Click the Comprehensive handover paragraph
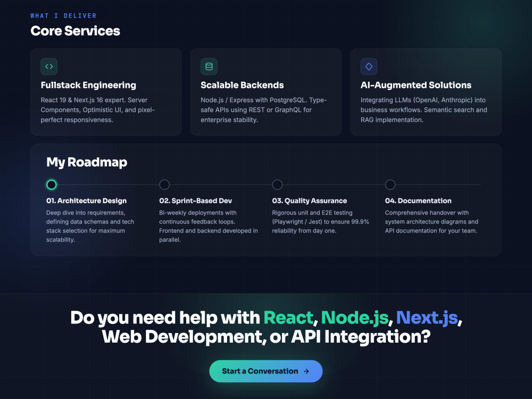The height and width of the screenshot is (399, 532). pos(431,221)
